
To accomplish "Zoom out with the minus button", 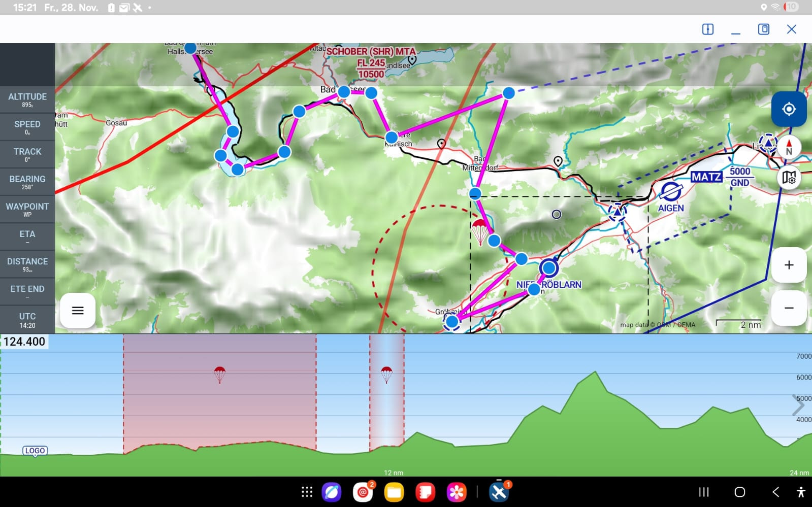I will pyautogui.click(x=789, y=308).
